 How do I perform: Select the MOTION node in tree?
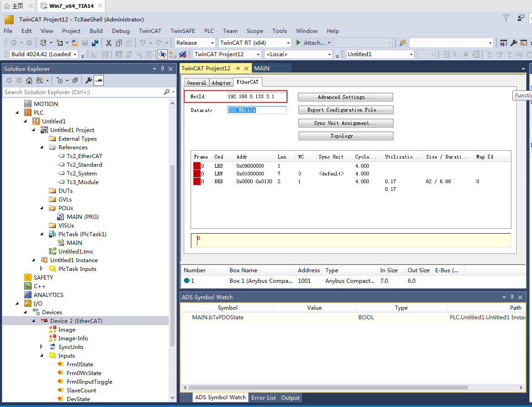(x=46, y=104)
